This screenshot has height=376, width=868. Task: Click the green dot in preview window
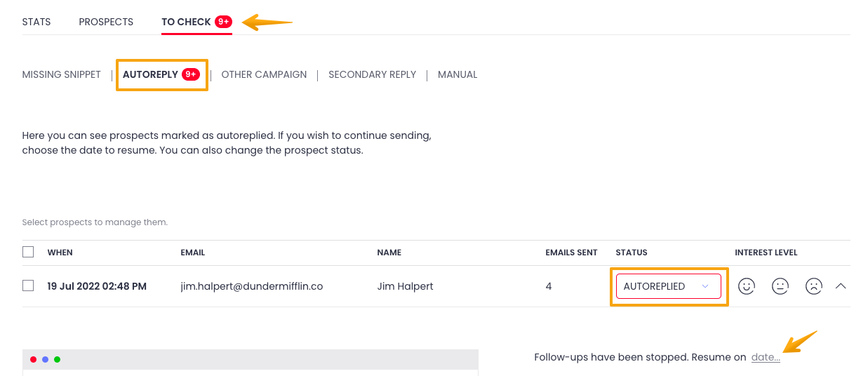click(58, 359)
